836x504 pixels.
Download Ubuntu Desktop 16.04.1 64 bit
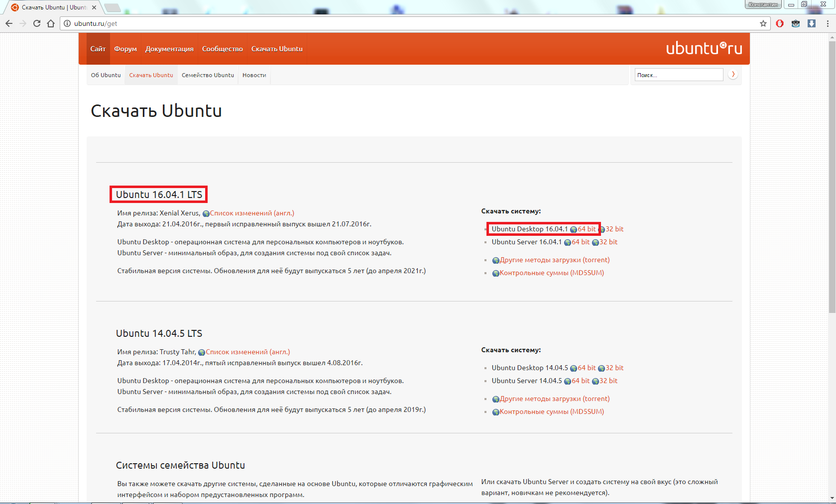click(x=586, y=229)
